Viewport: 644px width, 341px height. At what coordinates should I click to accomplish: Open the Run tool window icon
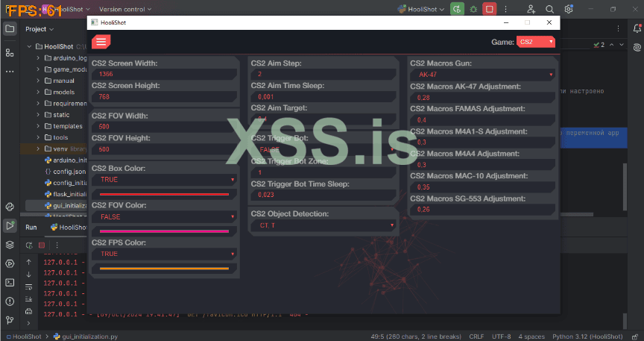10,225
